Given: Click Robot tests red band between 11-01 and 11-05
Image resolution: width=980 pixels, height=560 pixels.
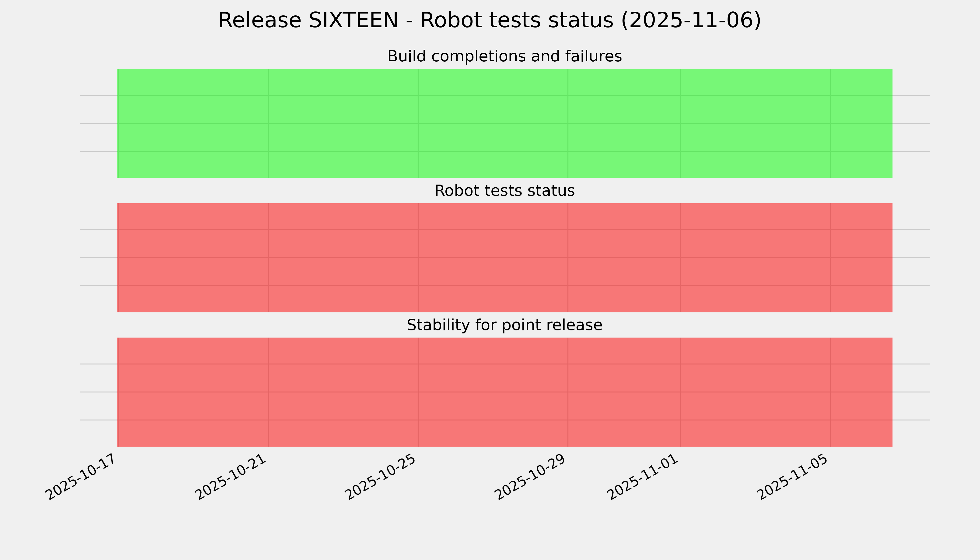Looking at the screenshot, I should pos(755,258).
